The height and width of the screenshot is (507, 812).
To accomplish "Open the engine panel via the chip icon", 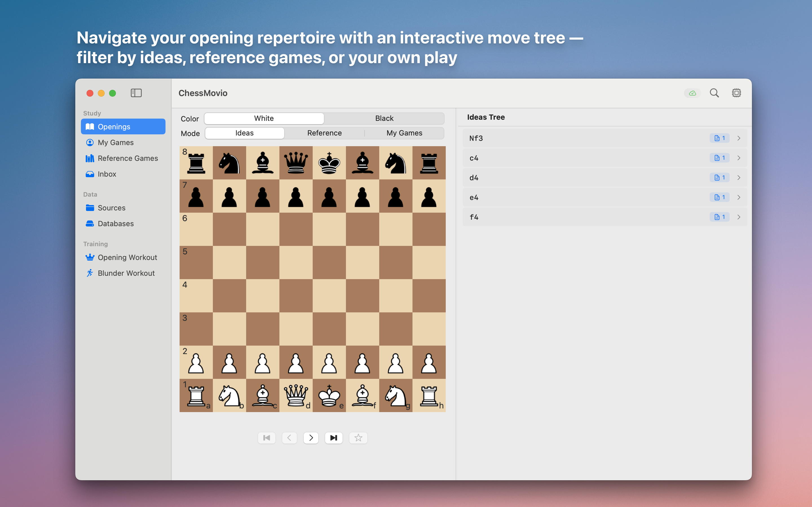I will 736,93.
